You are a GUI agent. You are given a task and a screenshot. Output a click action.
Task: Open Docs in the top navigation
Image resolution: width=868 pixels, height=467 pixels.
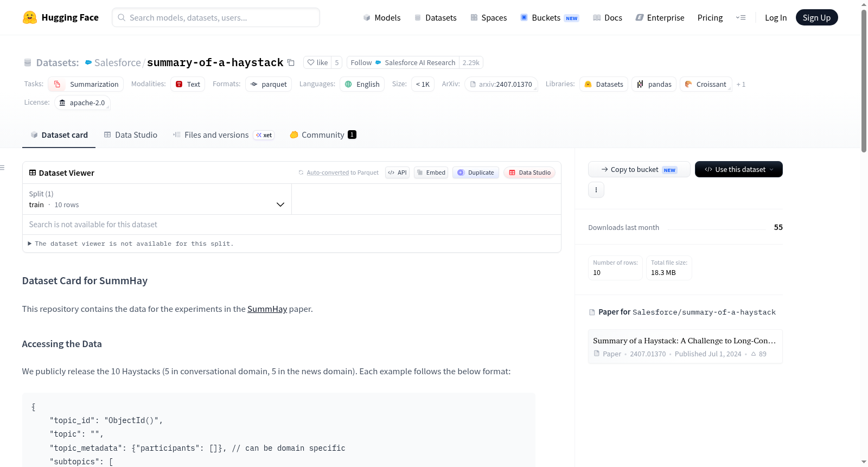click(x=608, y=17)
